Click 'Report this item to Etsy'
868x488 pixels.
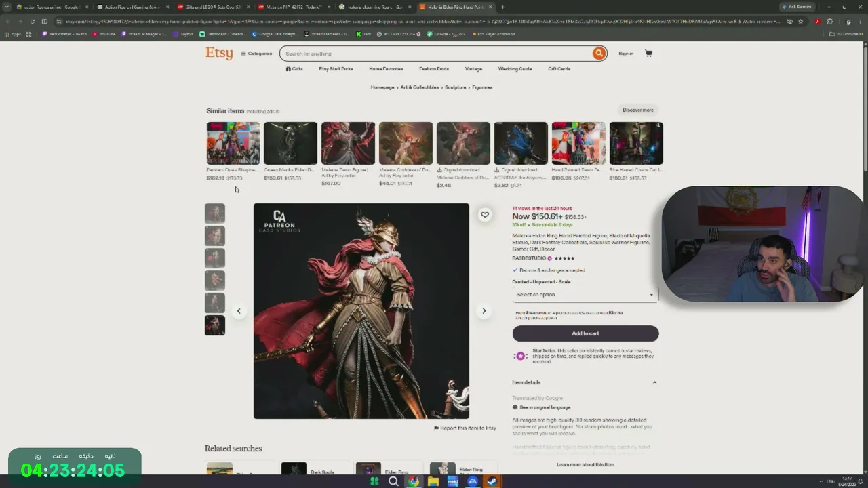tap(465, 428)
